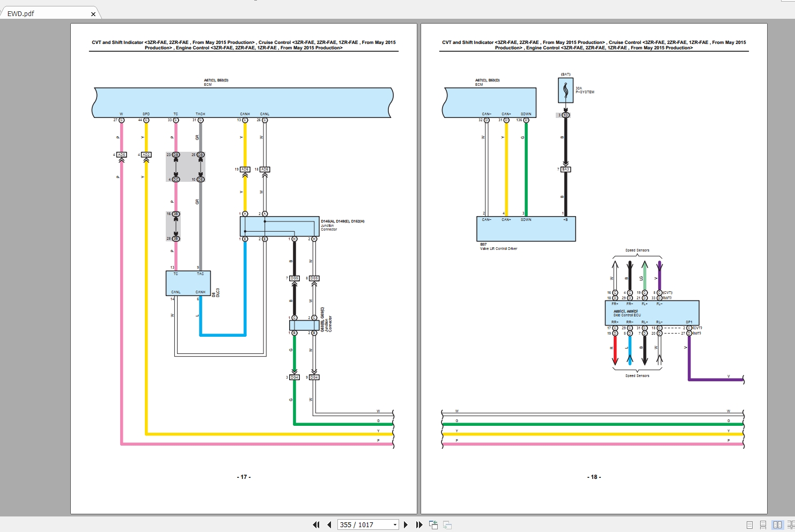The width and height of the screenshot is (795, 532).
Task: Click the B37 Valve Lift Control Driver label
Action: click(x=498, y=246)
